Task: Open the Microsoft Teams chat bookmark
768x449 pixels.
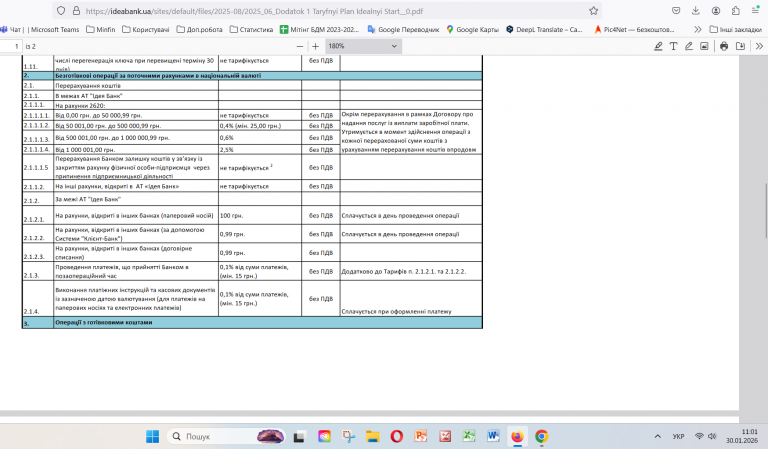Action: pos(40,29)
